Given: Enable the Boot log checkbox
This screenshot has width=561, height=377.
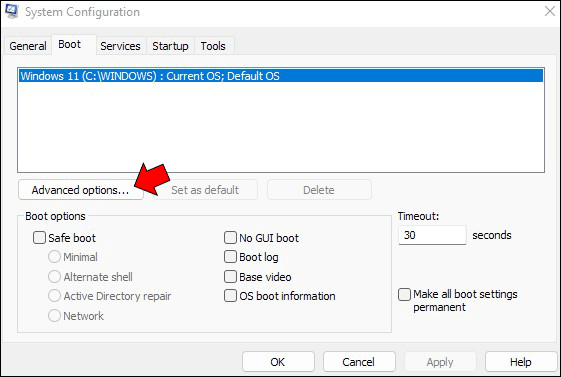Looking at the screenshot, I should point(230,257).
